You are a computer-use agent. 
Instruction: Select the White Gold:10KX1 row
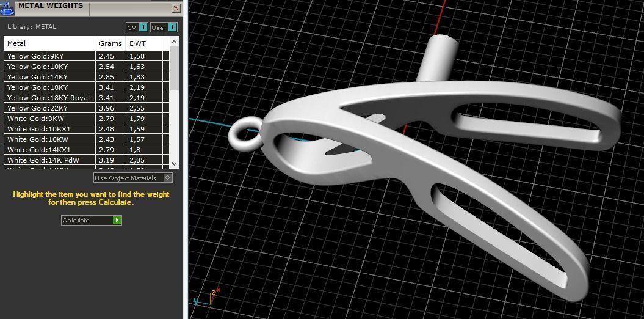tap(86, 129)
